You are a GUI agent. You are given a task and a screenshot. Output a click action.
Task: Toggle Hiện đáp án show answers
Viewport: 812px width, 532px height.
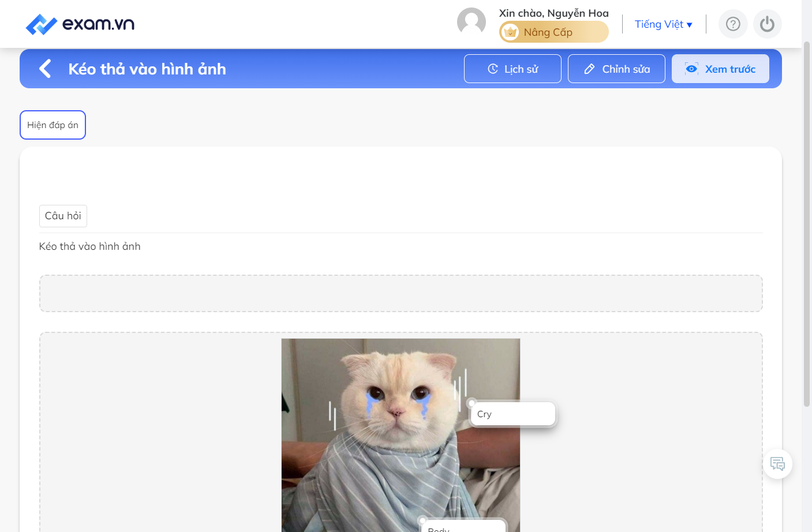click(x=53, y=125)
